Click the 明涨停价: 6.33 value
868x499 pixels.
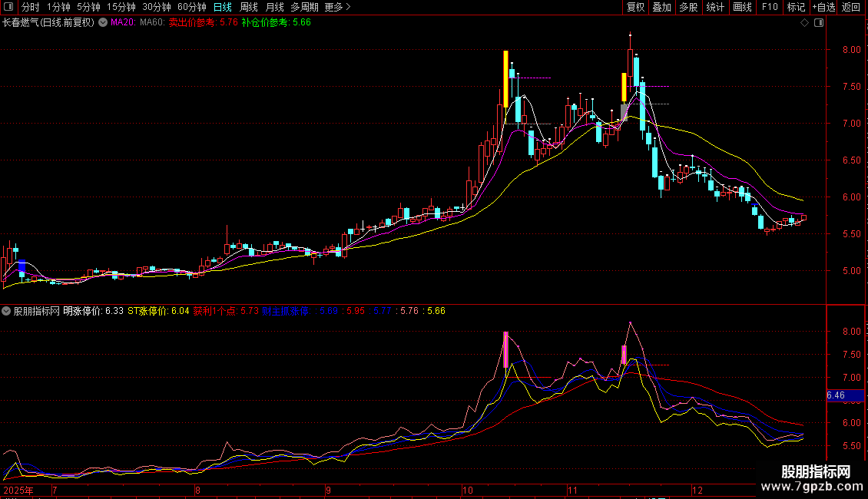93,311
